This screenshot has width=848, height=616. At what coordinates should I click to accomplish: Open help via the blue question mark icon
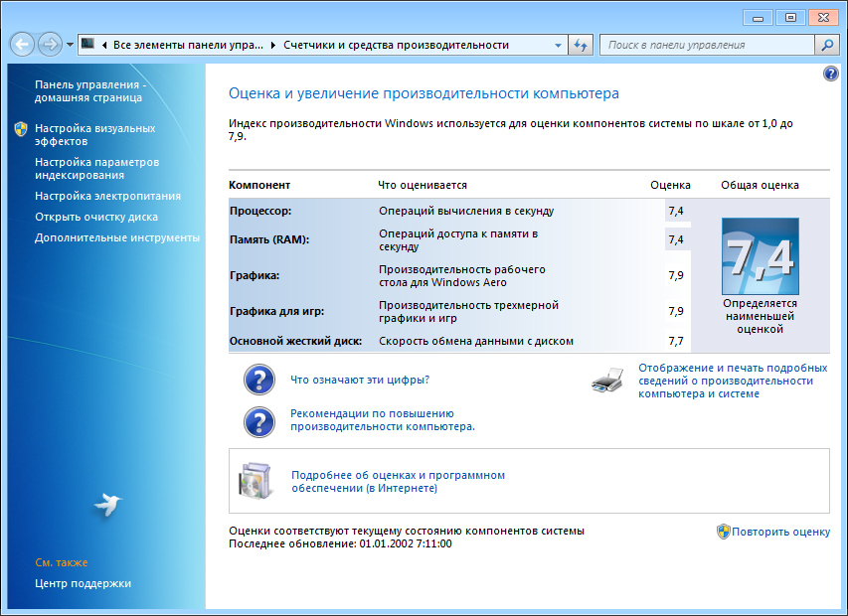pyautogui.click(x=831, y=74)
